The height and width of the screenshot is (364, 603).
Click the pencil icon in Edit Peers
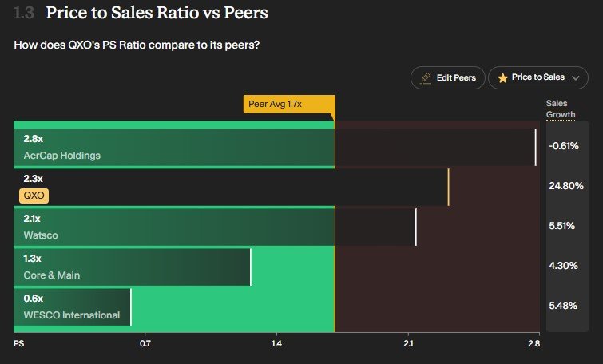point(425,77)
